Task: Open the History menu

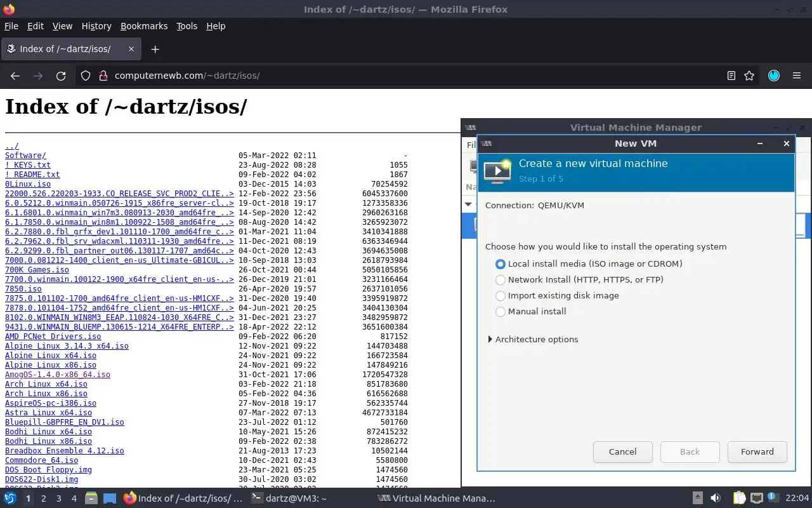Action: [96, 26]
